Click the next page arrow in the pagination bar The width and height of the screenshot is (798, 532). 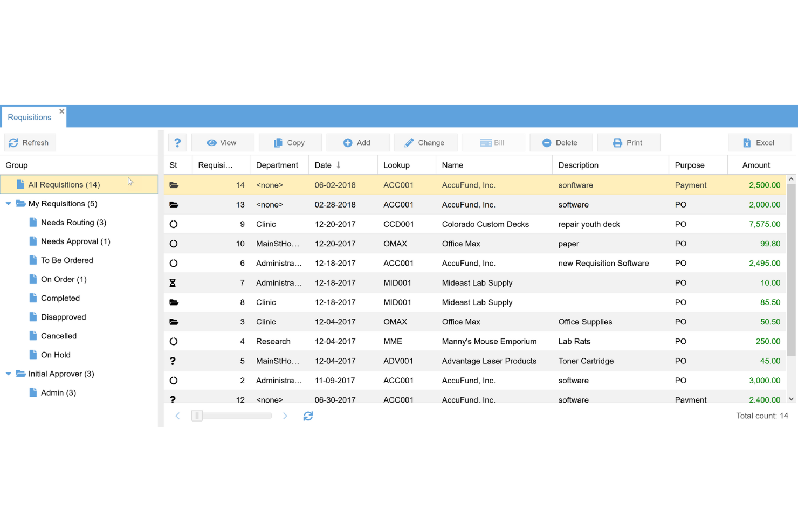pyautogui.click(x=285, y=416)
